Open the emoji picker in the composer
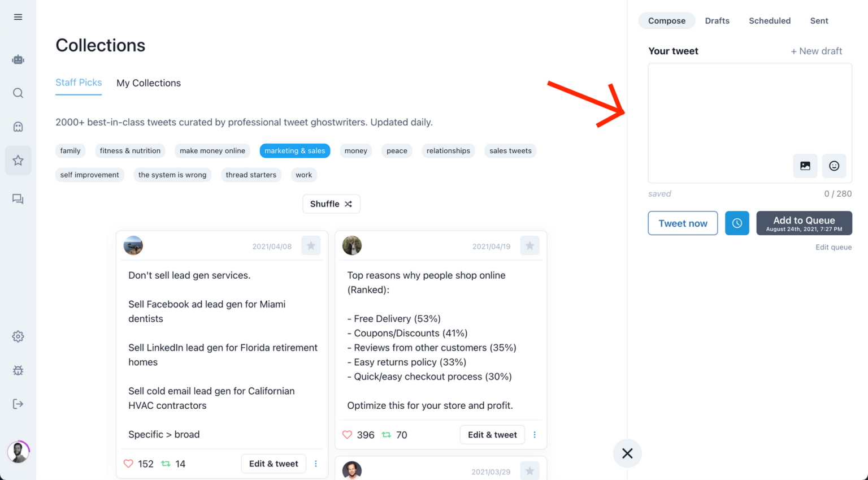Viewport: 868px width, 480px height. click(x=834, y=166)
